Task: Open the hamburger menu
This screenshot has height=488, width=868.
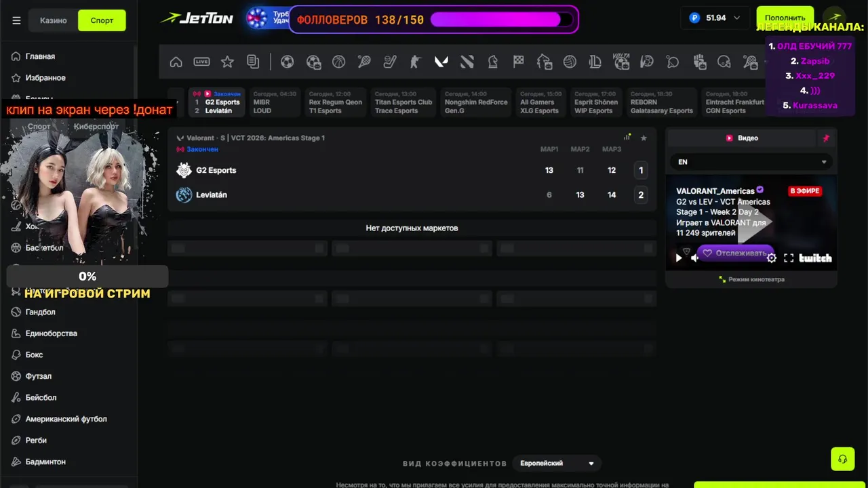Action: pyautogui.click(x=16, y=20)
